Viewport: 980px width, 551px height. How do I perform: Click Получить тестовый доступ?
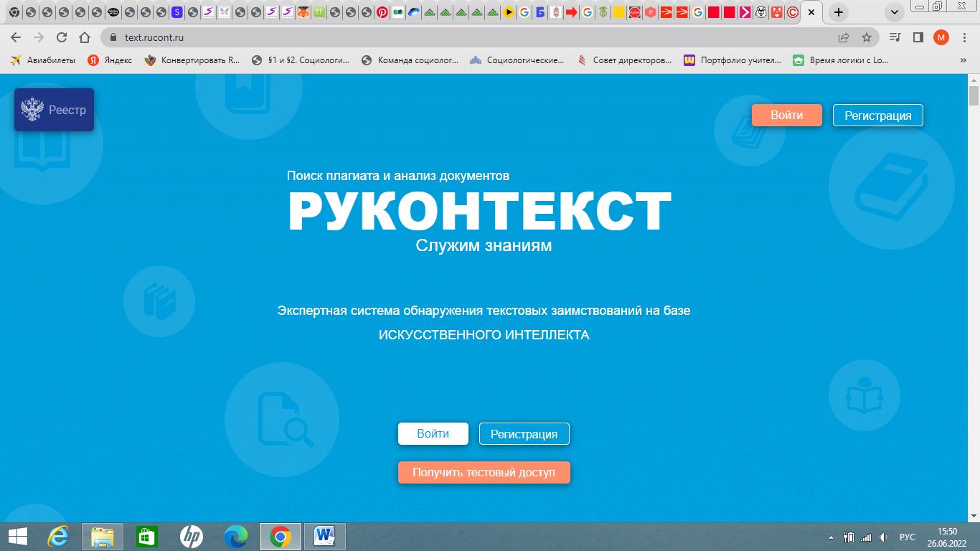(x=484, y=472)
